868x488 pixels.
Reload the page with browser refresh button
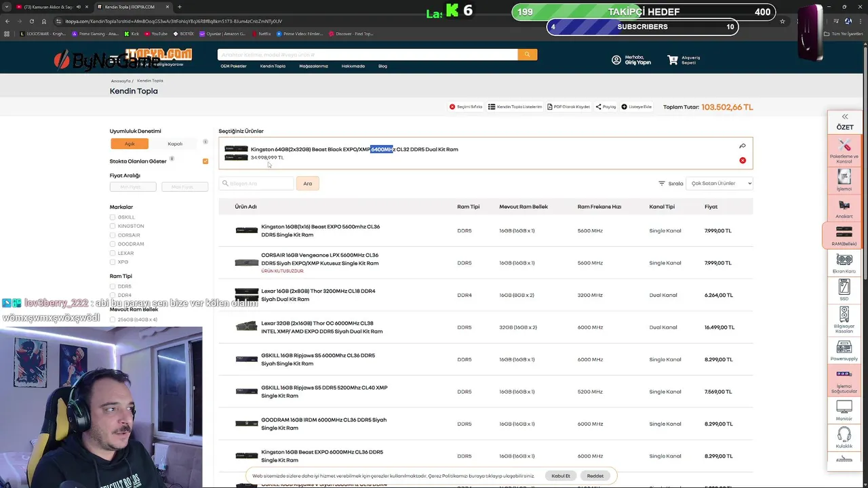(31, 21)
